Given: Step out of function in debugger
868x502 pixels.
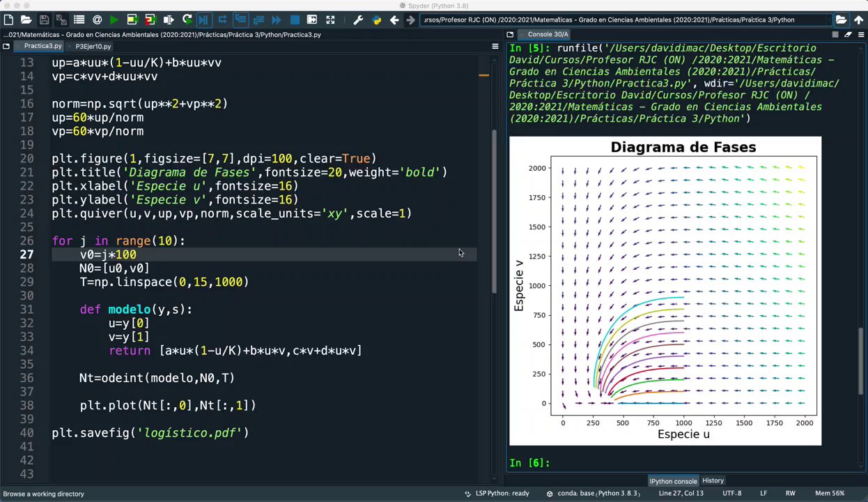Looking at the screenshot, I should pos(258,20).
